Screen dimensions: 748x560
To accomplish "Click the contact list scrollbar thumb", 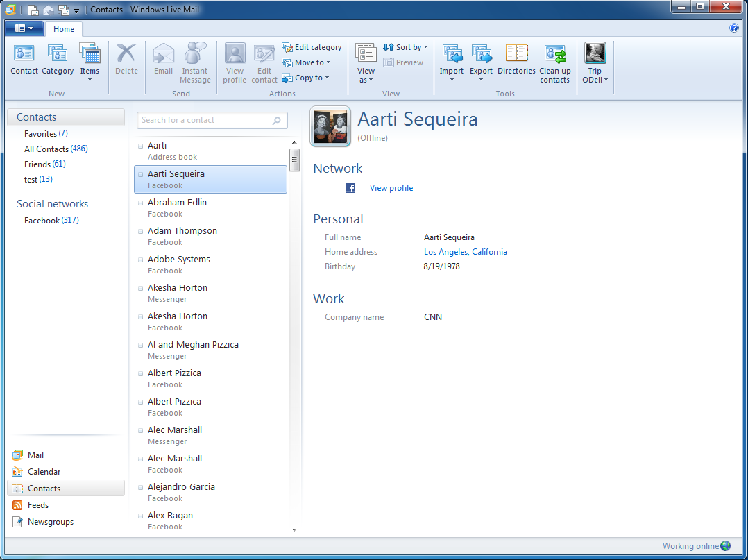I will click(294, 160).
